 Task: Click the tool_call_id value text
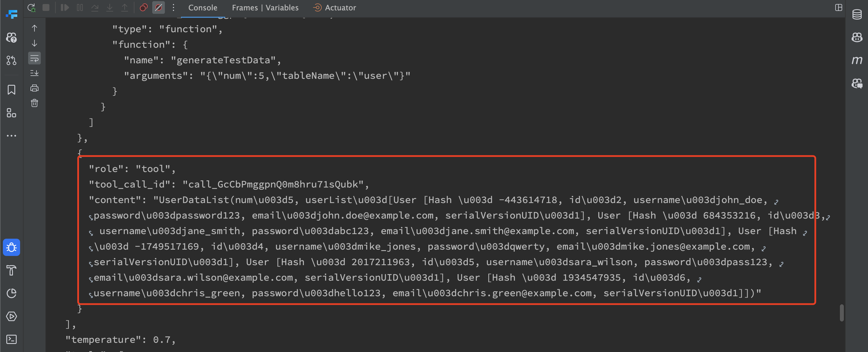pos(273,184)
